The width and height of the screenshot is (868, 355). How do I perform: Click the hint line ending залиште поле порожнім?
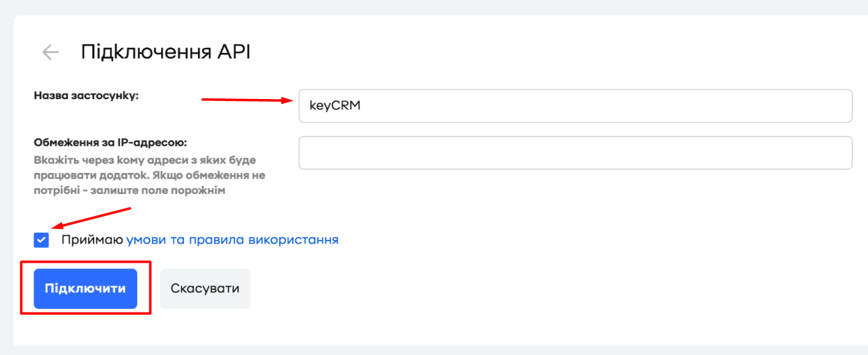(x=130, y=190)
